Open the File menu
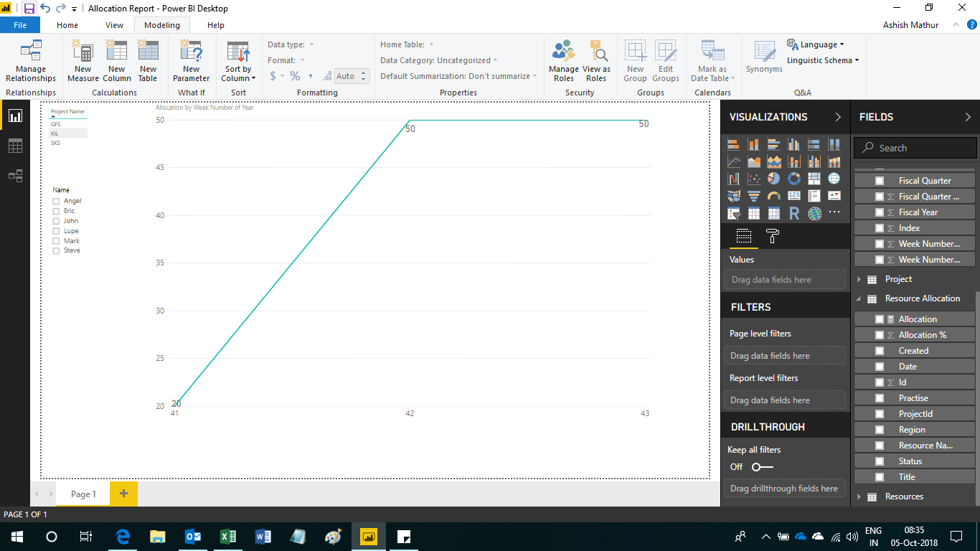The width and height of the screenshot is (980, 551). (20, 25)
